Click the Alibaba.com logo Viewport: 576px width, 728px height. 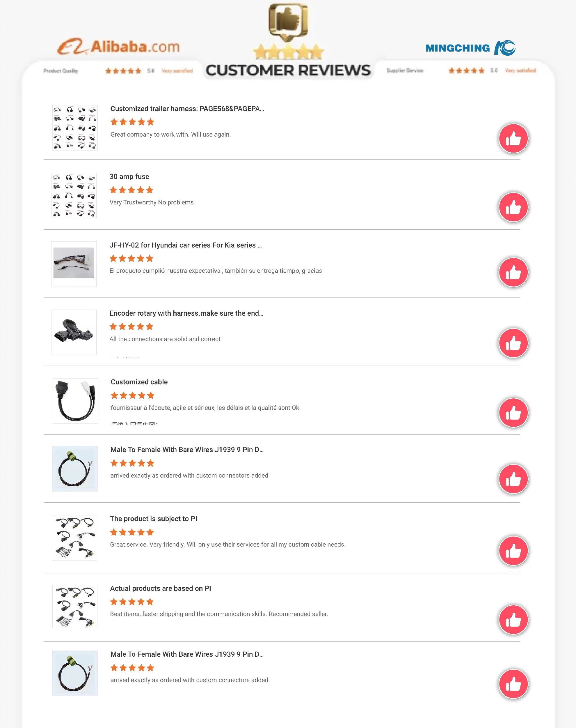pos(119,47)
